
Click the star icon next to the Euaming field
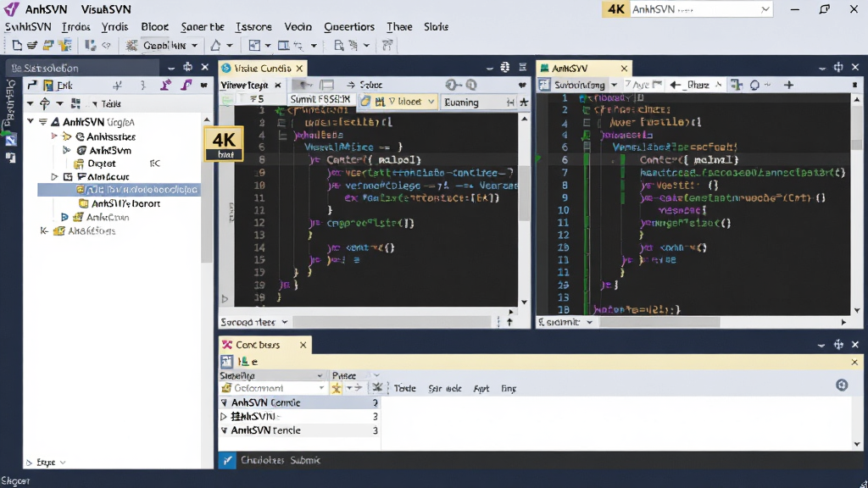click(x=524, y=103)
